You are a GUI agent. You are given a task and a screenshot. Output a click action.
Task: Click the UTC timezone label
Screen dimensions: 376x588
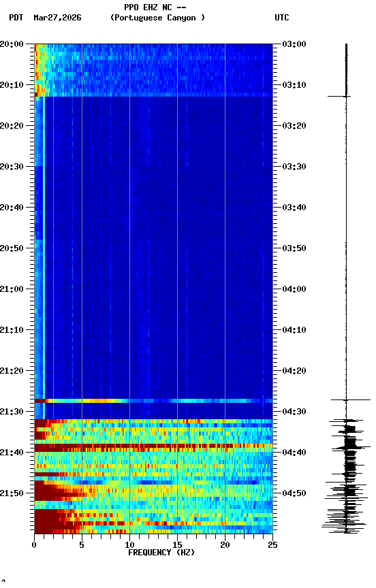click(282, 18)
